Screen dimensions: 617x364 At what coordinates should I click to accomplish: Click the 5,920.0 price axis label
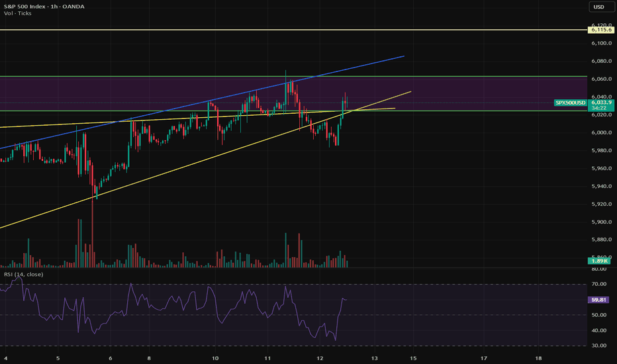[601, 205]
